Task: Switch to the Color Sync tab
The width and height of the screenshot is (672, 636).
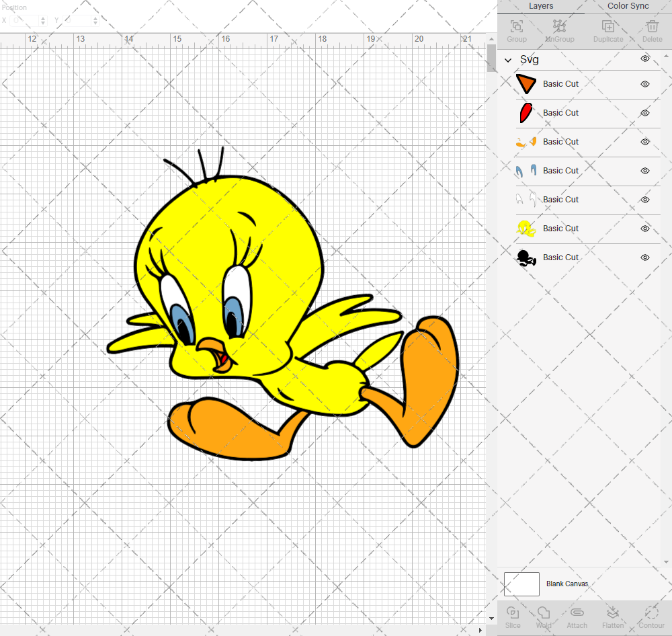Action: click(x=628, y=6)
